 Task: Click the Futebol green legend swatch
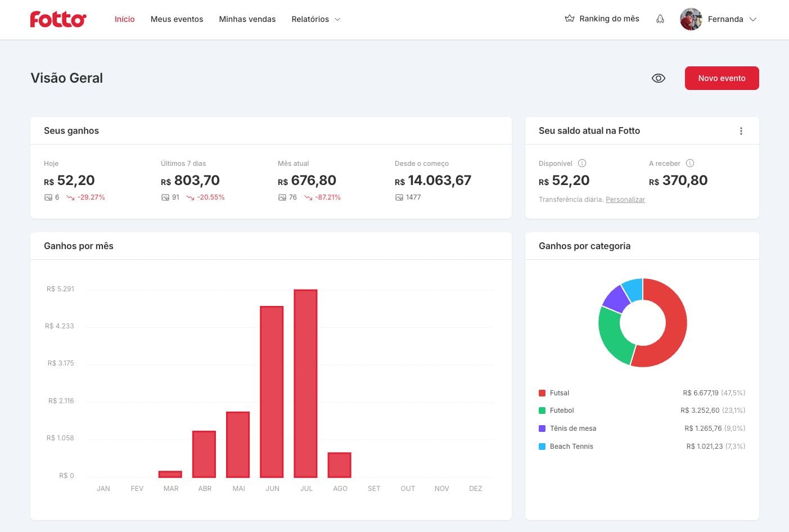click(x=542, y=411)
